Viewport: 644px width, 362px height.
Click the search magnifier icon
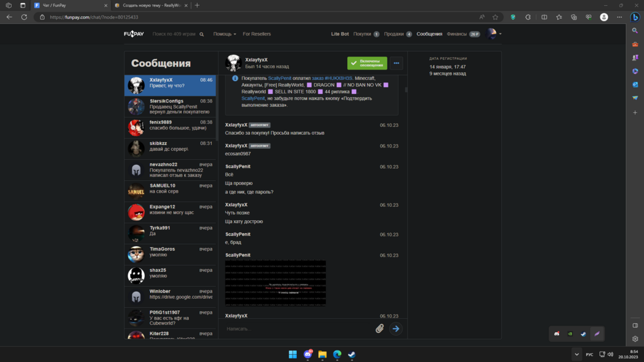pos(202,34)
